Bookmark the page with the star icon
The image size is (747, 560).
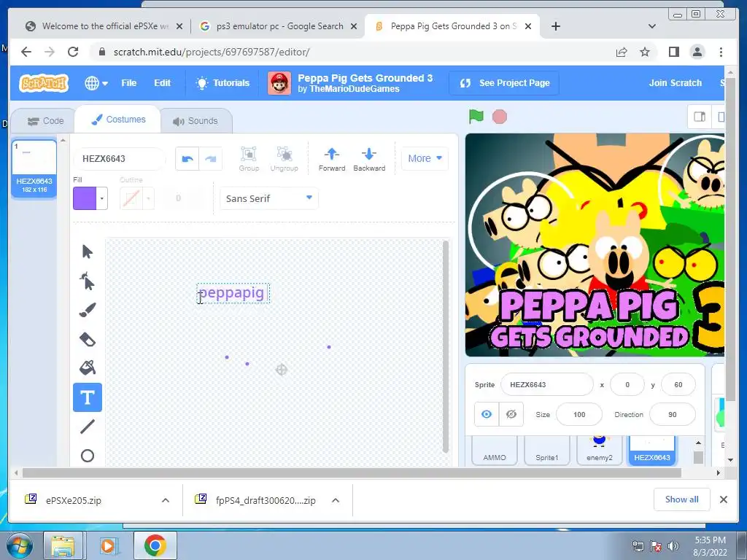(645, 52)
